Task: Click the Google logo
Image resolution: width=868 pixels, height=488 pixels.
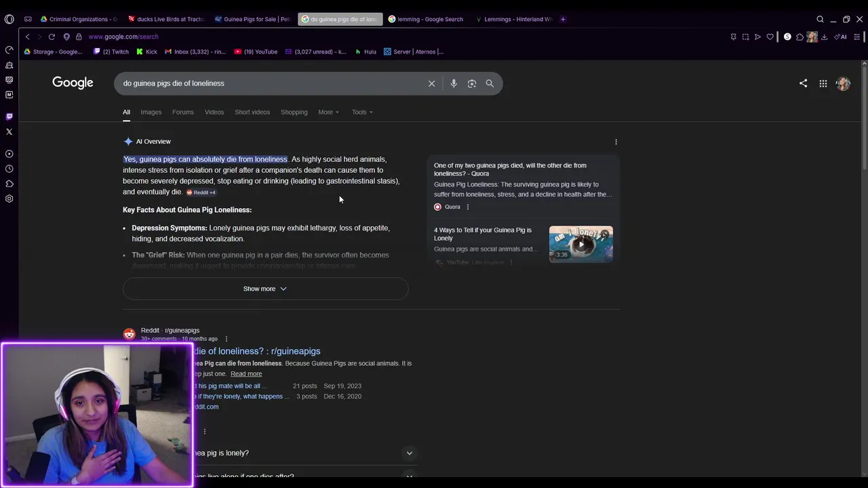Action: 73,83
